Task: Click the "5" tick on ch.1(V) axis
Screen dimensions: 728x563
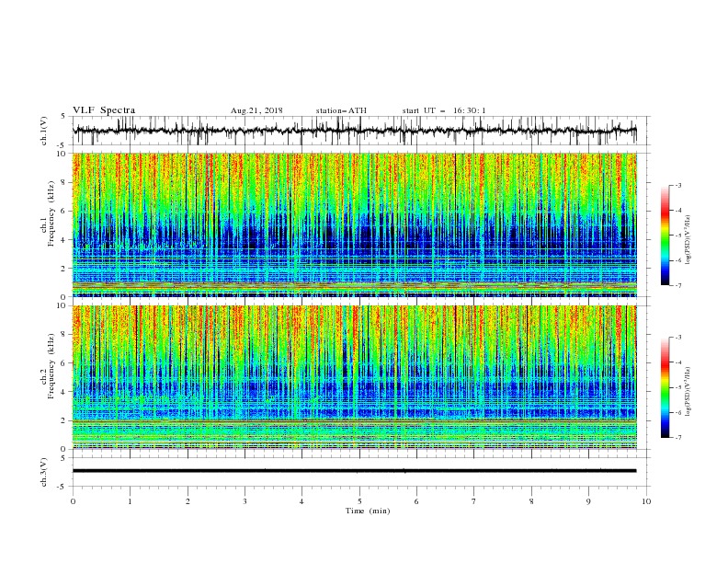Action: click(64, 116)
